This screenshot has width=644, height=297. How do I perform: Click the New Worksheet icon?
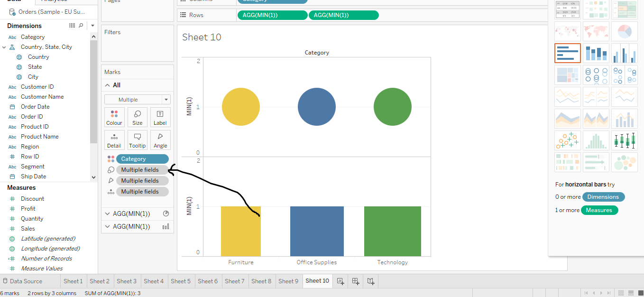(x=340, y=281)
